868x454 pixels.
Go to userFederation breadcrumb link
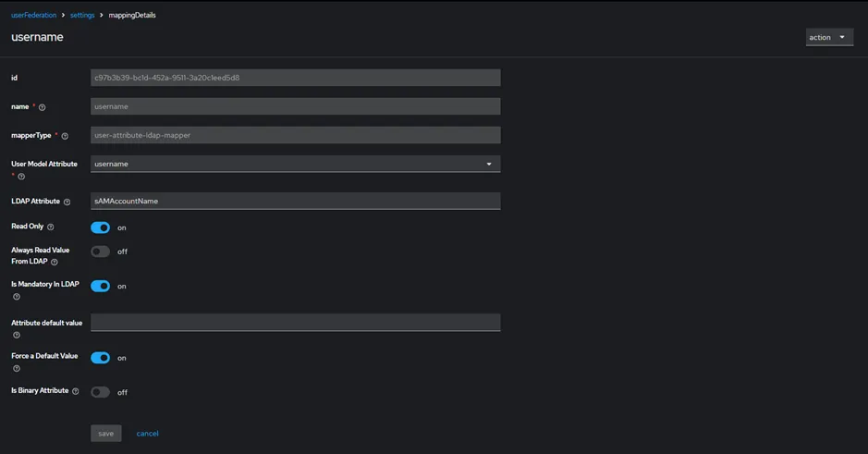click(x=34, y=15)
